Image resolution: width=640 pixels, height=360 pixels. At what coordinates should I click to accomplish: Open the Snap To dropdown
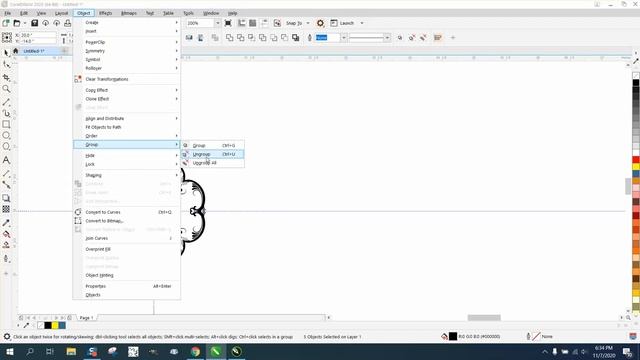[x=308, y=23]
